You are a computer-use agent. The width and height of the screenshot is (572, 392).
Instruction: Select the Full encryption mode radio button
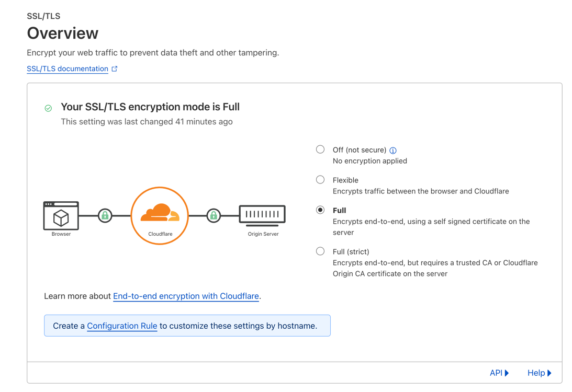pos(320,210)
